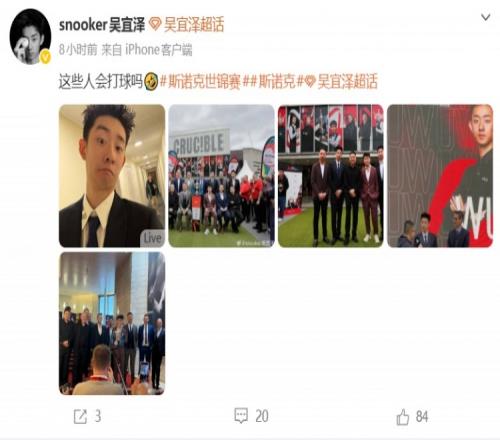Click the diamond super-topic icon beside username
500x440 pixels.
155,24
